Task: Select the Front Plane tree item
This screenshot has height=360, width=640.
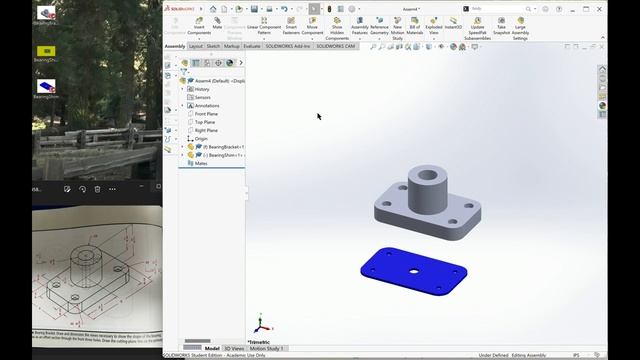Action: click(206, 114)
